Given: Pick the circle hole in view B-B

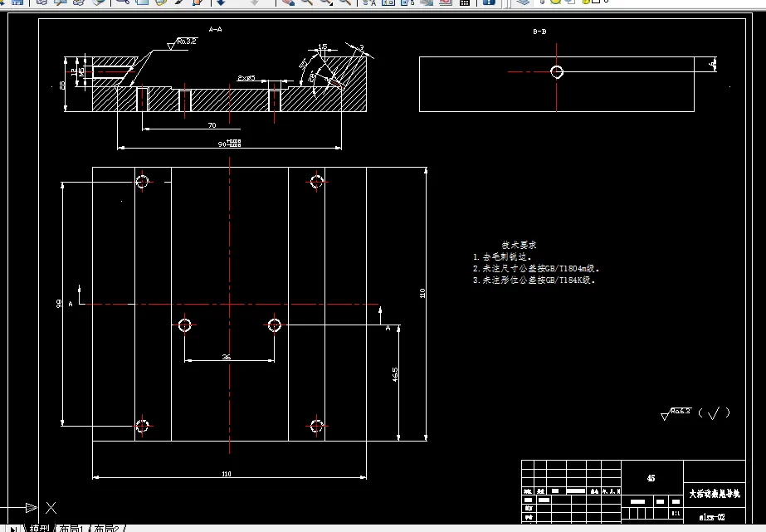Looking at the screenshot, I should click(x=557, y=72).
